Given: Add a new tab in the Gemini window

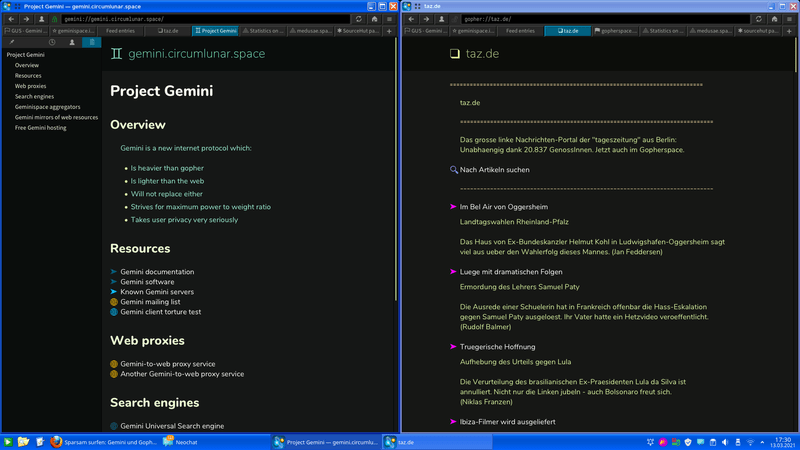Looking at the screenshot, I should pyautogui.click(x=389, y=31).
